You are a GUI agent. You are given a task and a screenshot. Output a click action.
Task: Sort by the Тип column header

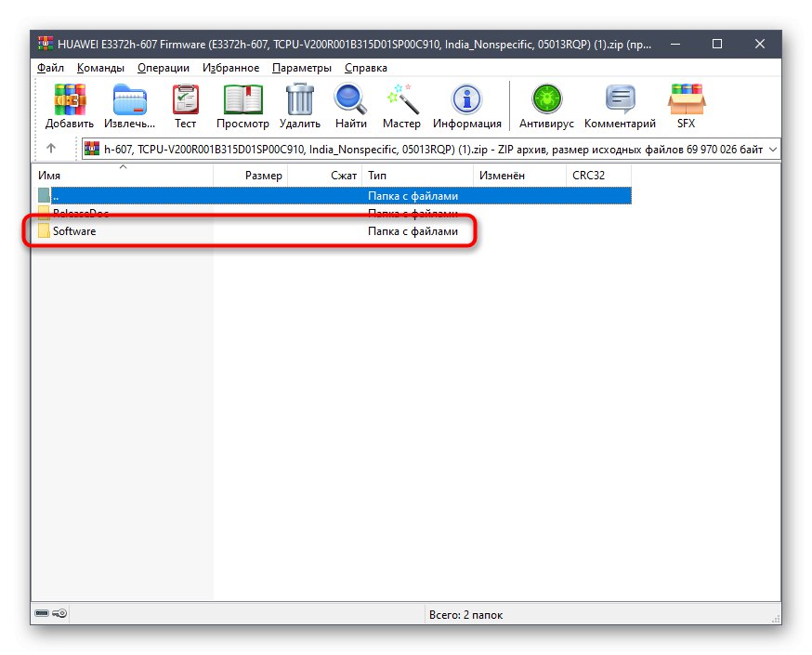417,175
